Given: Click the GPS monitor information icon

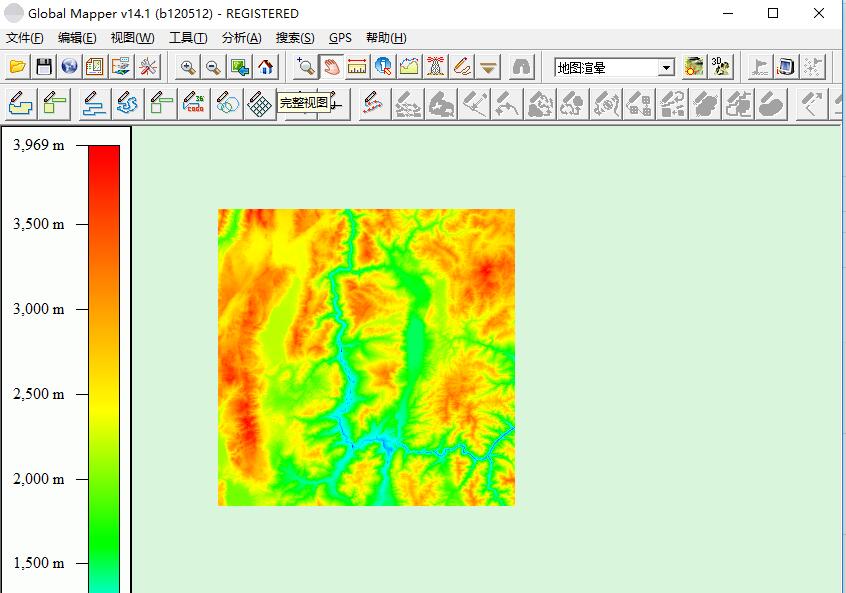Looking at the screenshot, I should [x=786, y=67].
